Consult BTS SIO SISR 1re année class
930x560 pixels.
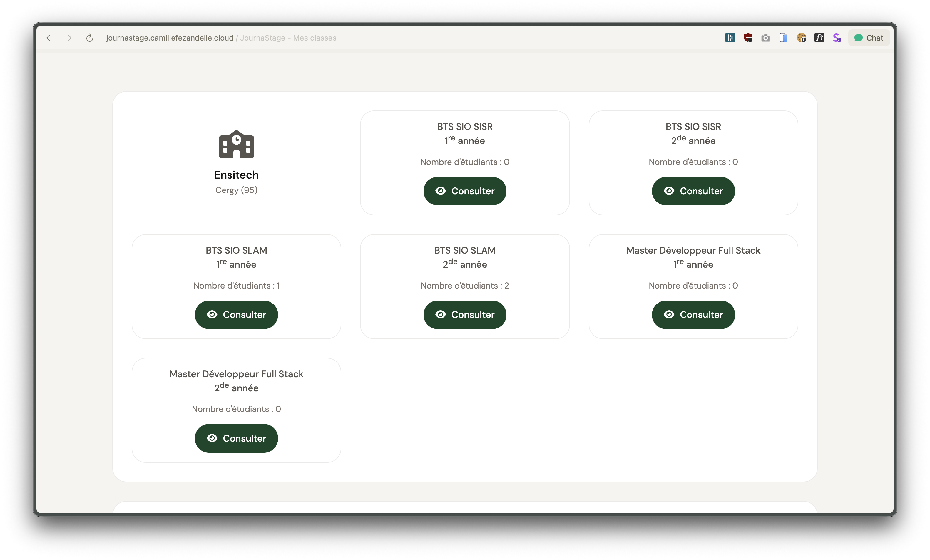click(465, 191)
